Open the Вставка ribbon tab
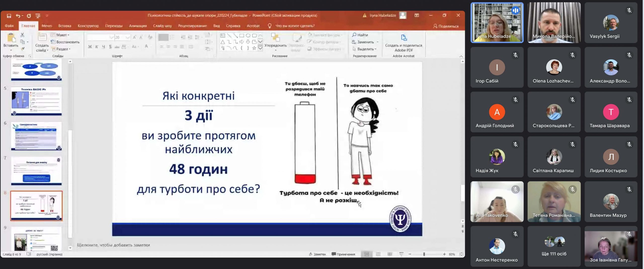Viewport: 644px width, 269px height. (65, 26)
